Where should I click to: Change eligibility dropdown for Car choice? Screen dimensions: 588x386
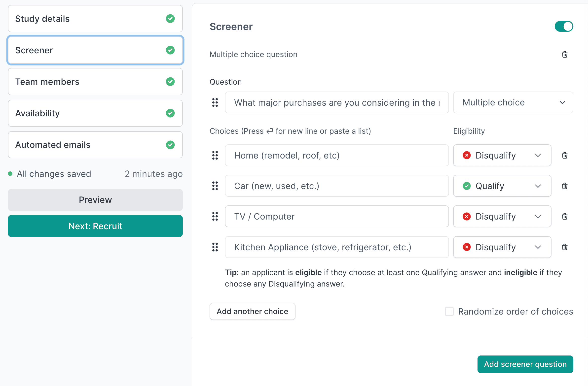point(502,186)
